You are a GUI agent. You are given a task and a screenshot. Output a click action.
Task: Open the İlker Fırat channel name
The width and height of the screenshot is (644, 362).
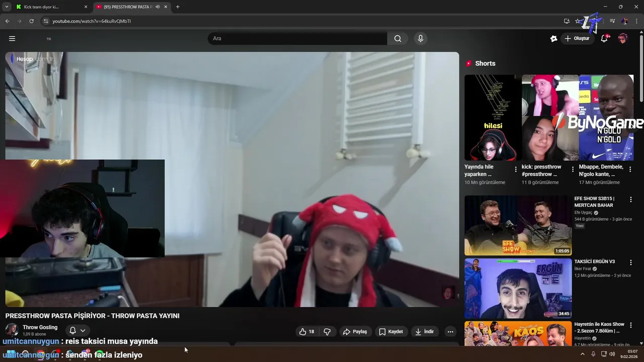coord(583,269)
